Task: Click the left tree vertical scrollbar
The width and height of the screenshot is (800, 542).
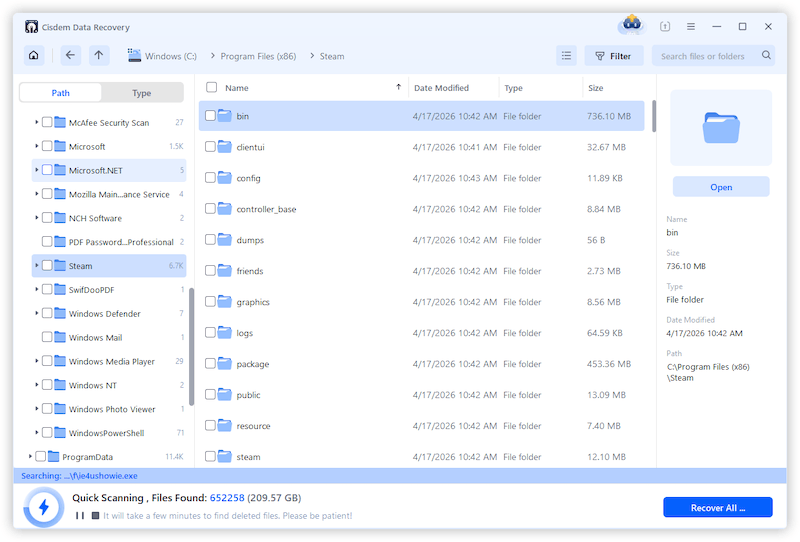Action: [x=191, y=347]
